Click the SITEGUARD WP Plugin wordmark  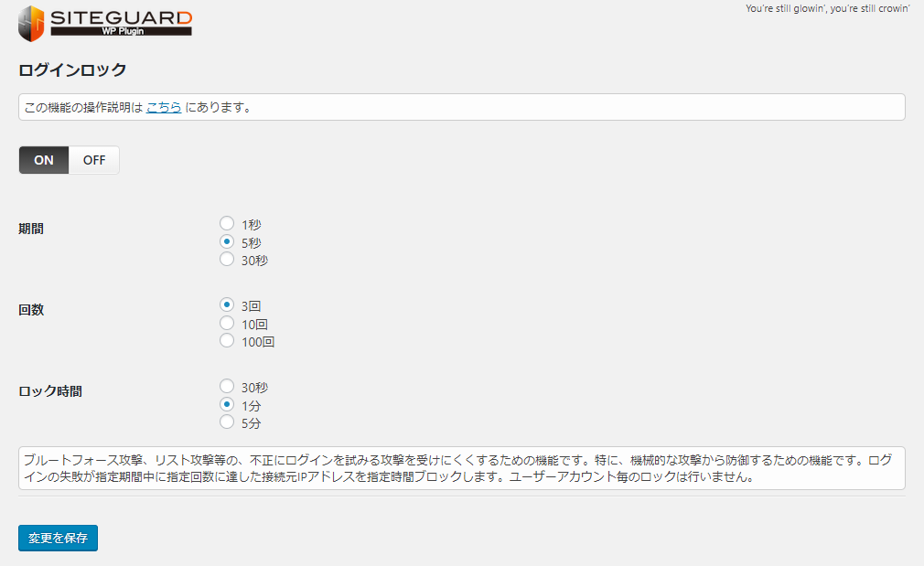pyautogui.click(x=121, y=22)
